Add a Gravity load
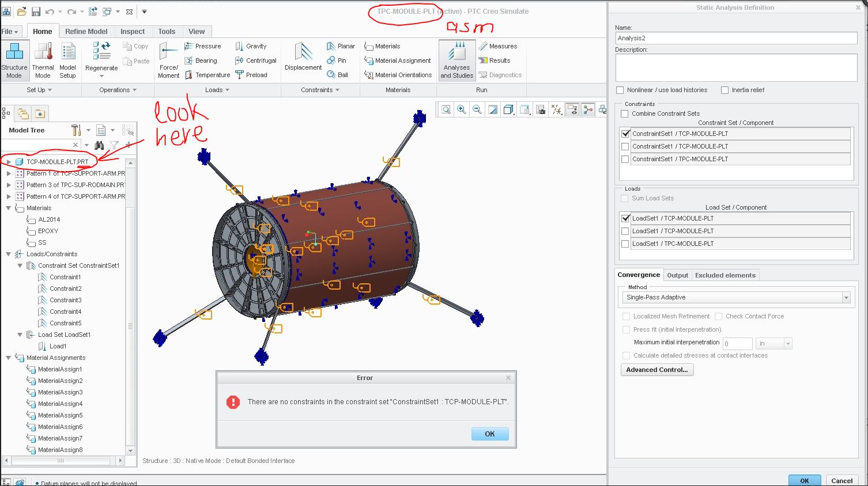Screen dimensions: 868x486 [x=251, y=46]
